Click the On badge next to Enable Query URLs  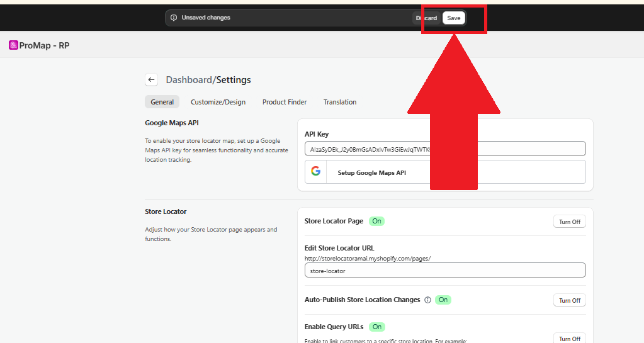pyautogui.click(x=376, y=327)
